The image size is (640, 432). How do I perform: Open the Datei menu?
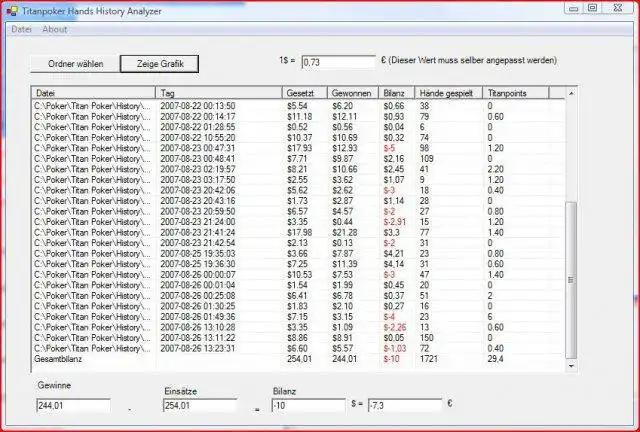pyautogui.click(x=21, y=29)
